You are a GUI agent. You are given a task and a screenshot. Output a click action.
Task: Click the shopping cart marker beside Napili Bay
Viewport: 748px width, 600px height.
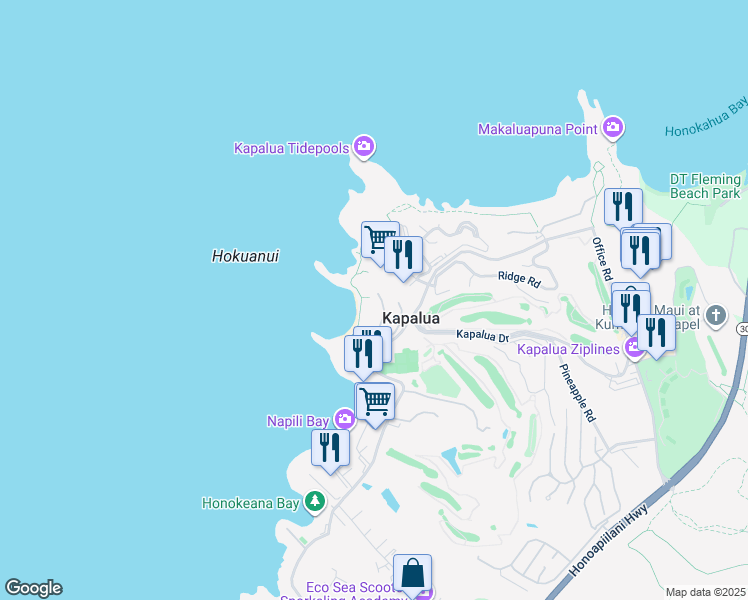click(x=375, y=403)
